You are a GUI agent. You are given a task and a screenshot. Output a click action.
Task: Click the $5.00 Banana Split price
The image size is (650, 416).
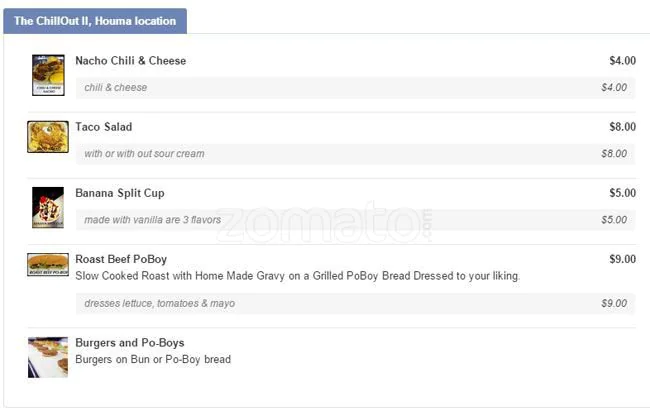(x=622, y=193)
